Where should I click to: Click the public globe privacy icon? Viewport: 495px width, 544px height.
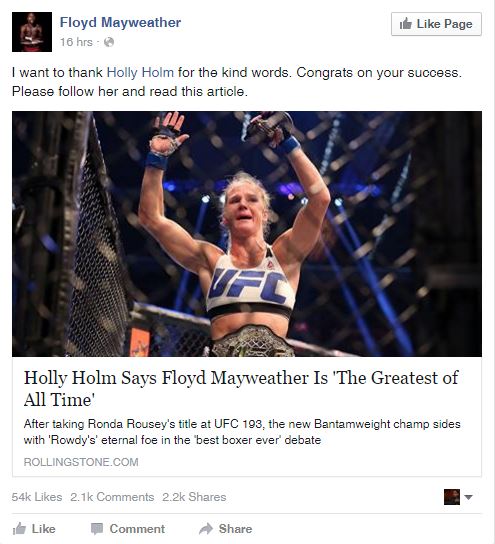tap(109, 42)
